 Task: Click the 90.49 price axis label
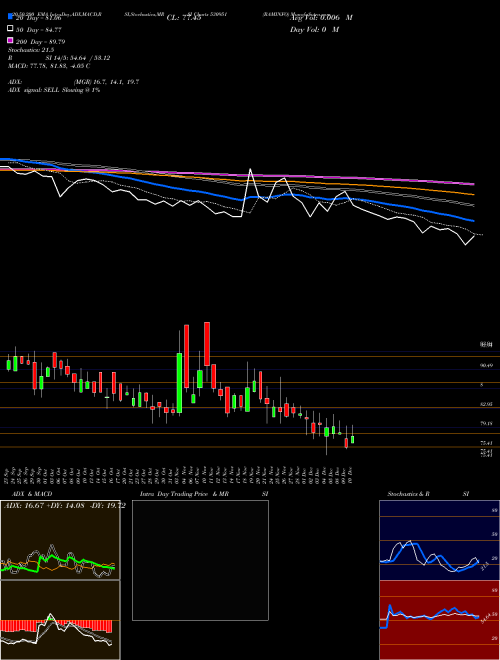[486, 366]
